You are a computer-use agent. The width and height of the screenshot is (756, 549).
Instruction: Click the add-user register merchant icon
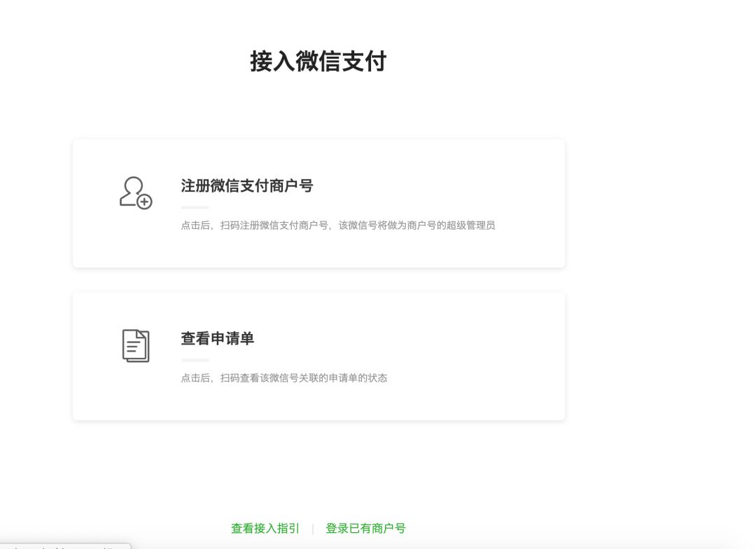(x=136, y=193)
